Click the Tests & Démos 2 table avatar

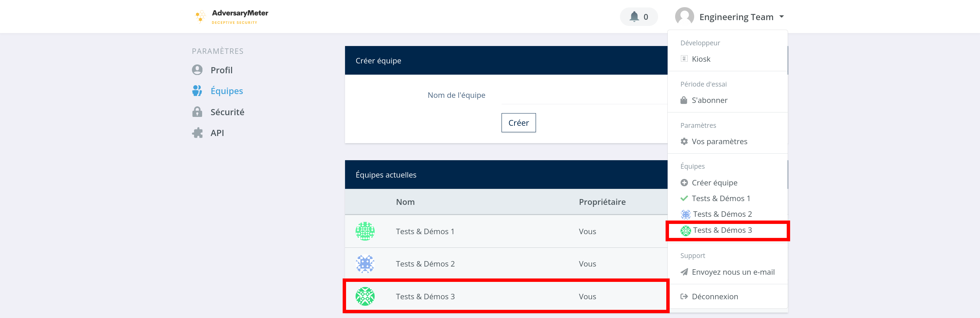[365, 263]
